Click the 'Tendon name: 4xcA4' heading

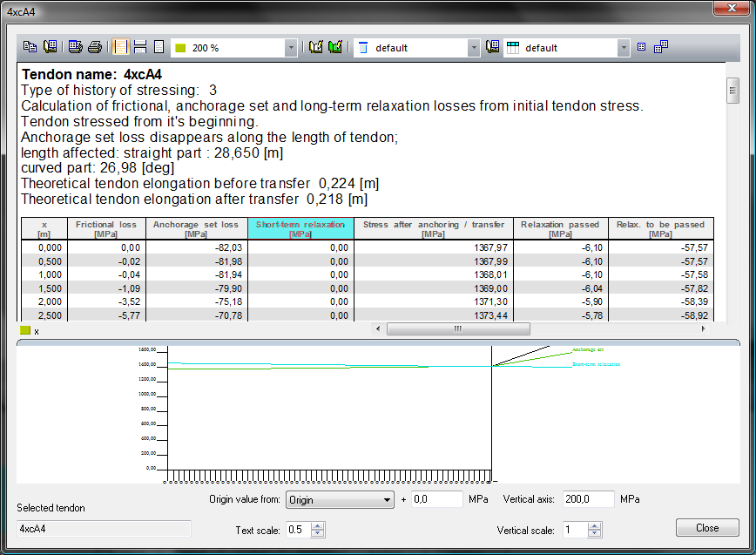(91, 74)
